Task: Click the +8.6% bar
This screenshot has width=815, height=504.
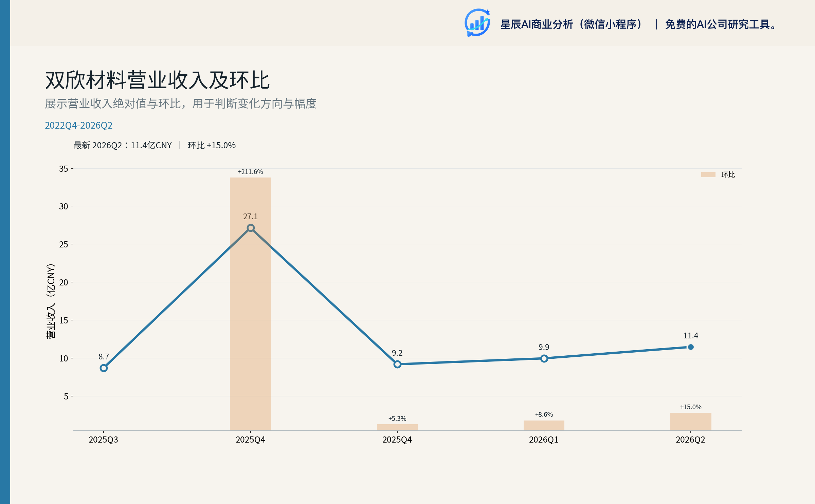Action: pyautogui.click(x=544, y=425)
